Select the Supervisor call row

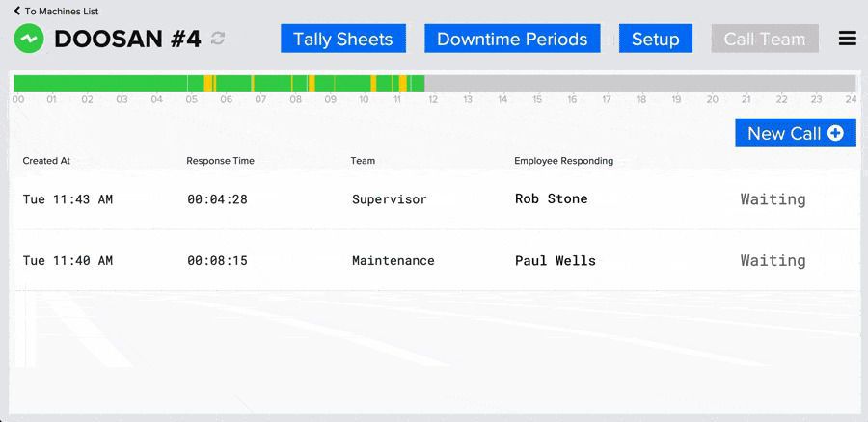[x=434, y=199]
